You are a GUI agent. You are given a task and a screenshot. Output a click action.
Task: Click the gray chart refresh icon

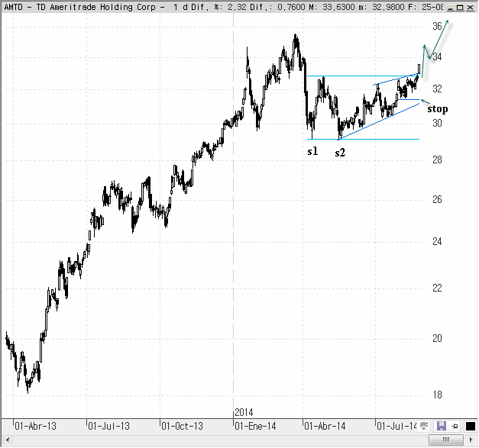click(x=424, y=426)
